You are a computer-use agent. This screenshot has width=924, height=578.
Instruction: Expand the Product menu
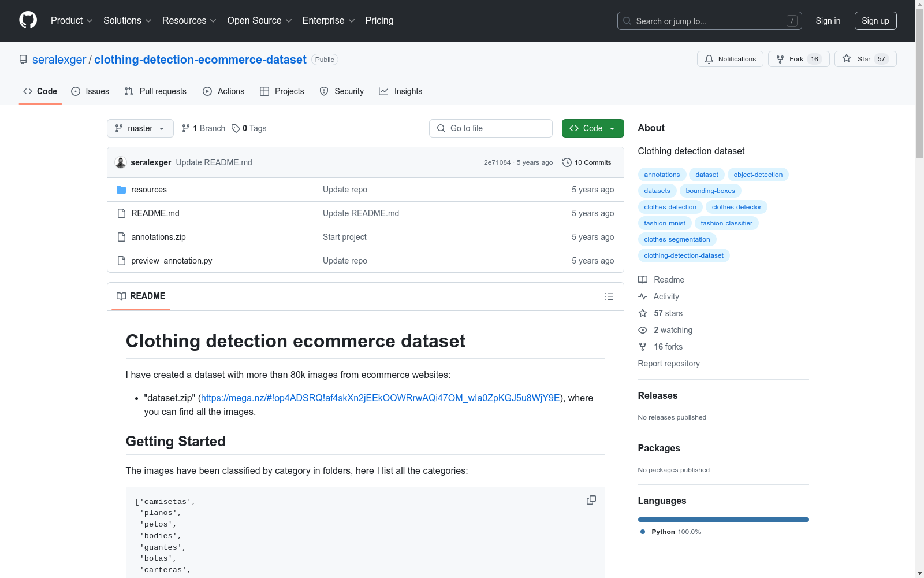72,21
